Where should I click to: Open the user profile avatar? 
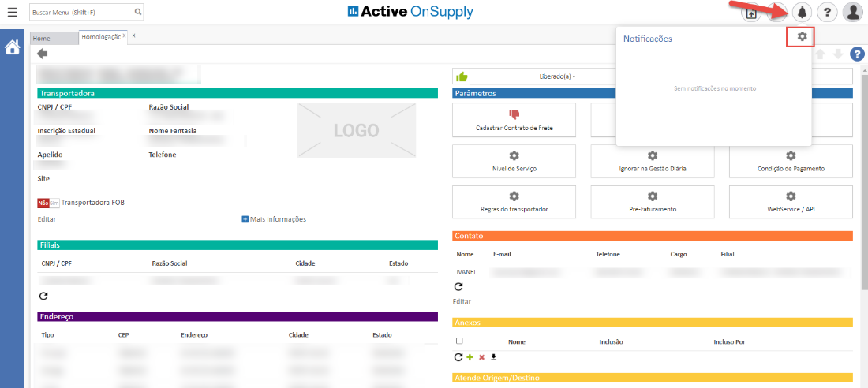(852, 12)
